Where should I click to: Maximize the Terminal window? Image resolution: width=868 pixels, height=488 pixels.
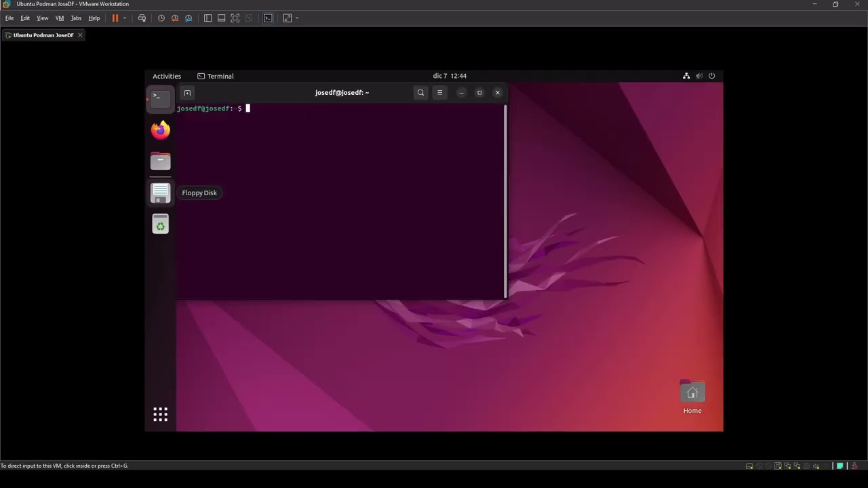tap(479, 93)
